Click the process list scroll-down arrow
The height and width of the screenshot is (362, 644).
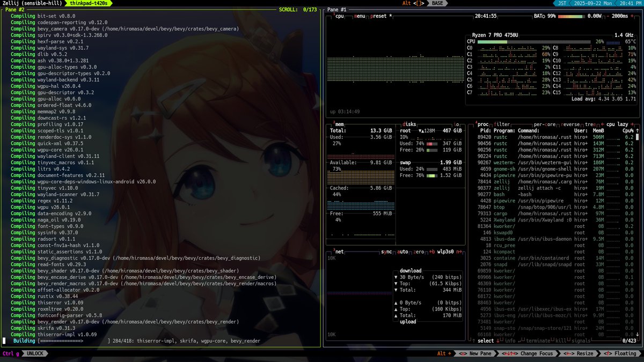point(639,335)
